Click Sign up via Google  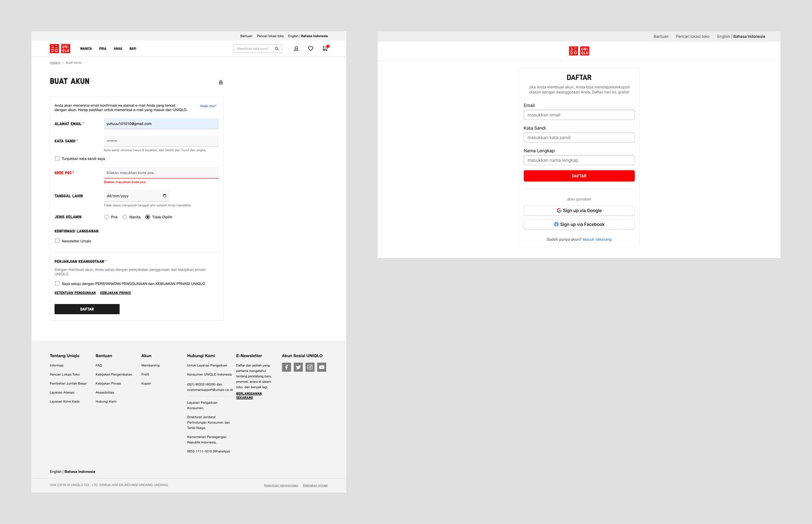(579, 211)
